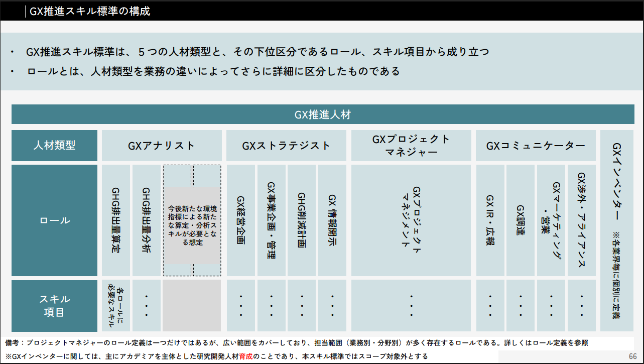Select the GX推進人材 header bar
Screen dimensions: 644x364
click(322, 114)
